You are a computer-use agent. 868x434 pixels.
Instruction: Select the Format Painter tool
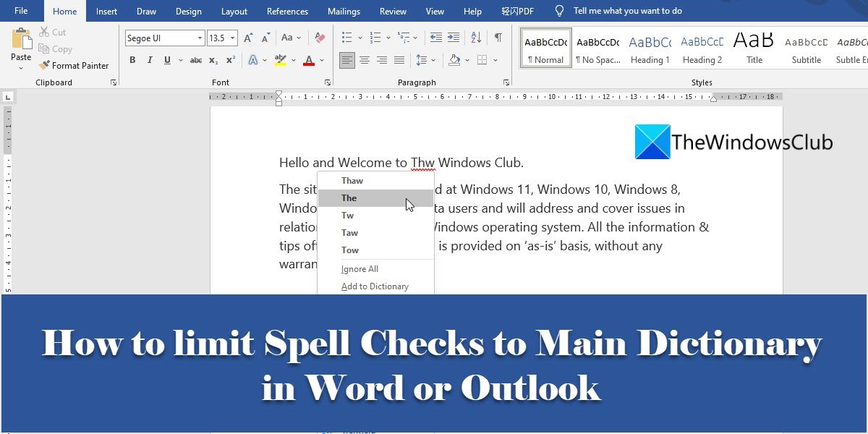point(74,66)
